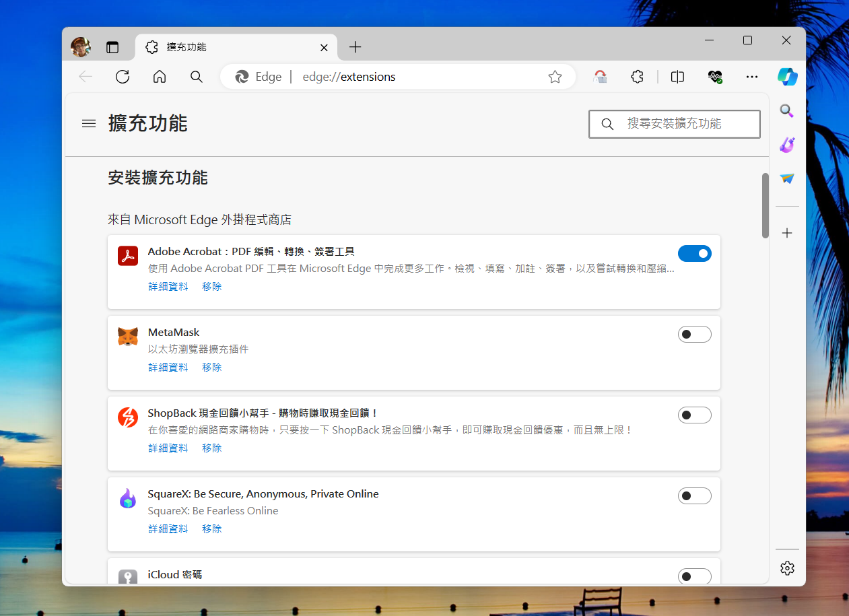Screen dimensions: 849x616
Task: Expand the hamburger menu beside 擴充功能
Action: (x=89, y=124)
